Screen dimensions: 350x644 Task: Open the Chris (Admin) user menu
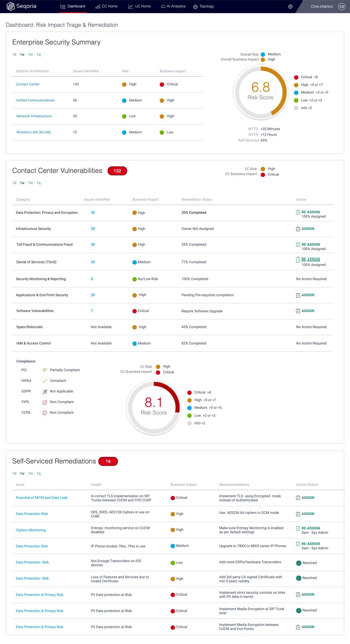(x=322, y=7)
